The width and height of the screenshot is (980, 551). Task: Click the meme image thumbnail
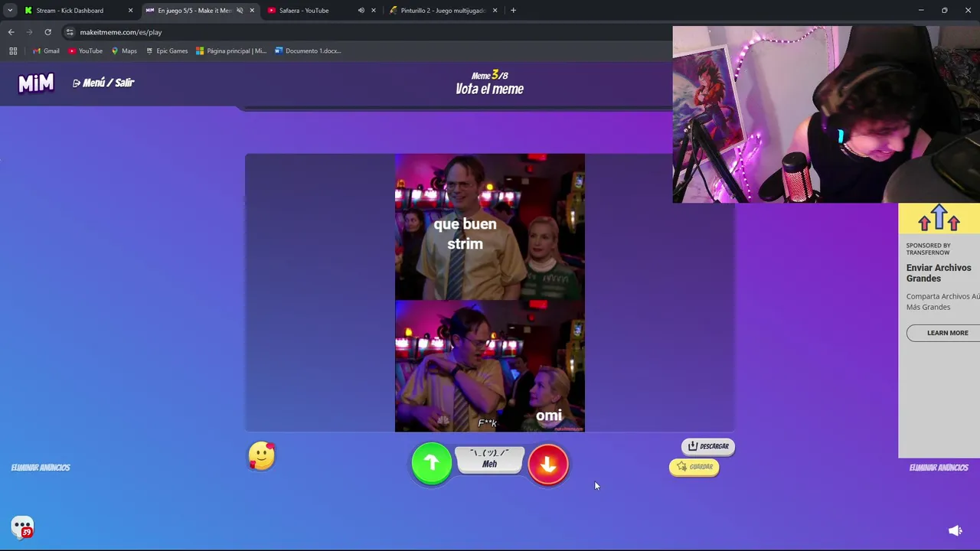click(490, 292)
